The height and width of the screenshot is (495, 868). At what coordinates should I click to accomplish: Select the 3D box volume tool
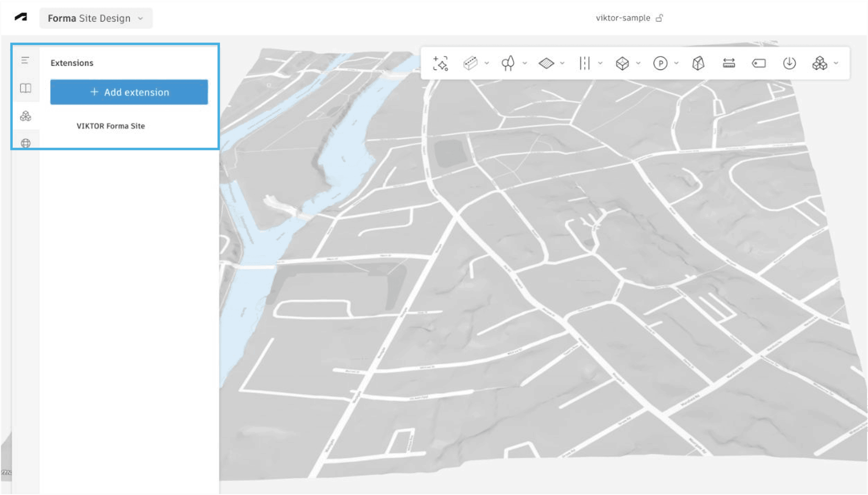tap(622, 63)
